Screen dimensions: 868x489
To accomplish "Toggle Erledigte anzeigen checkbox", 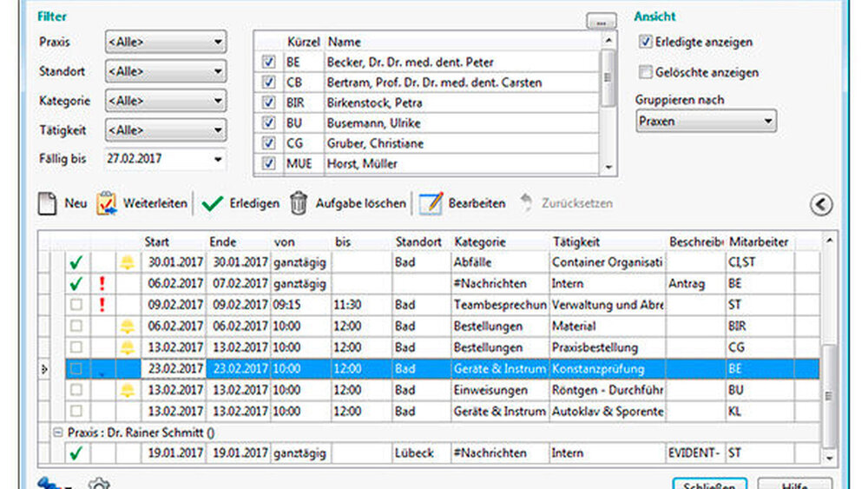I will (x=646, y=42).
